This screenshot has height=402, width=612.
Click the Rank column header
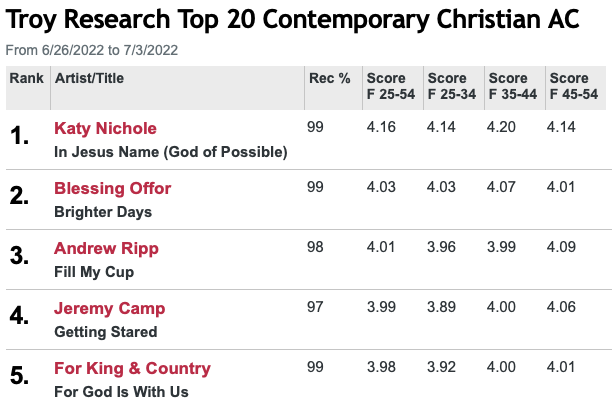pos(27,78)
